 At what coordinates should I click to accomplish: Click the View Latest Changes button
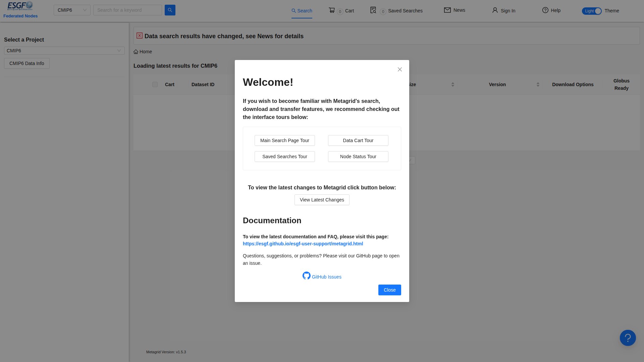point(322,200)
